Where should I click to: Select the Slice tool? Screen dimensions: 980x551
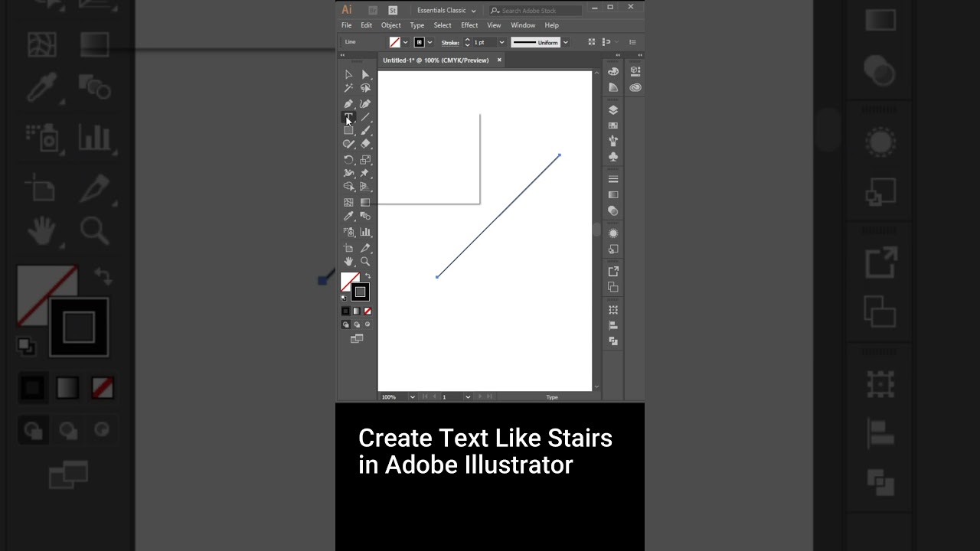[365, 248]
